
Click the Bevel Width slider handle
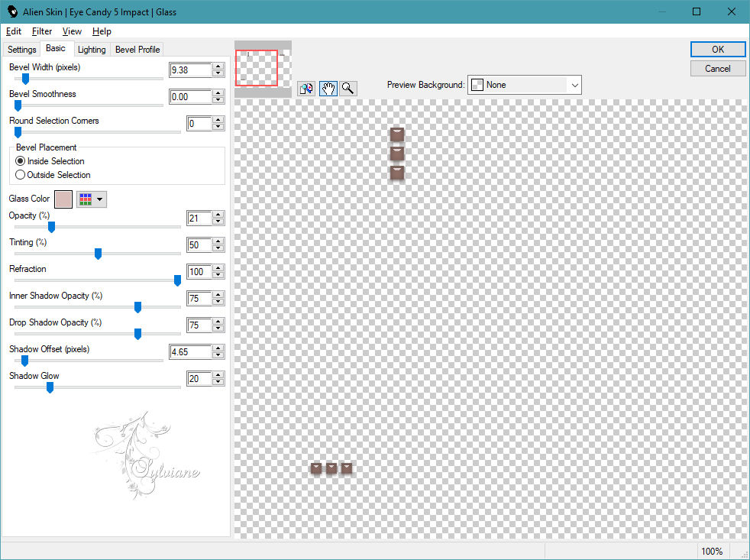click(25, 79)
